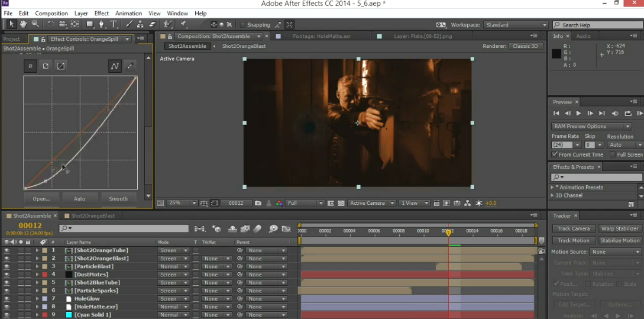Image resolution: width=644 pixels, height=319 pixels.
Task: Adjust exposure value +0.0 in viewer
Action: 491,203
